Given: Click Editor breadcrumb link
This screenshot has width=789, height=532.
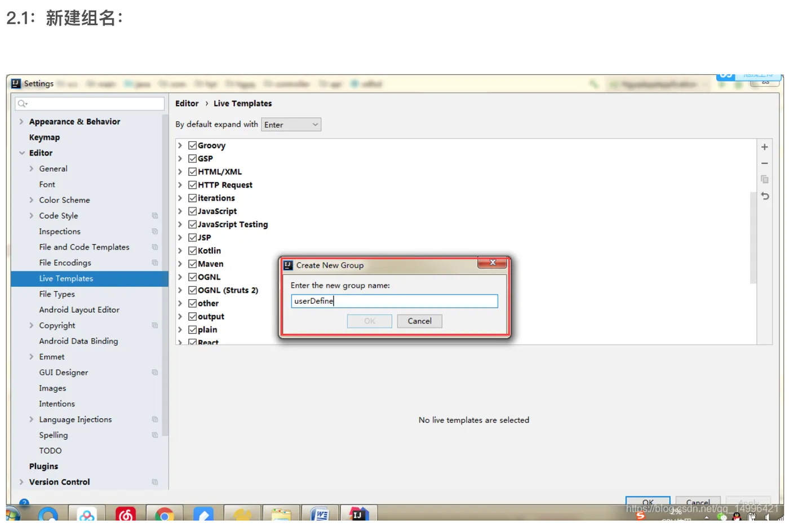Looking at the screenshot, I should [187, 104].
